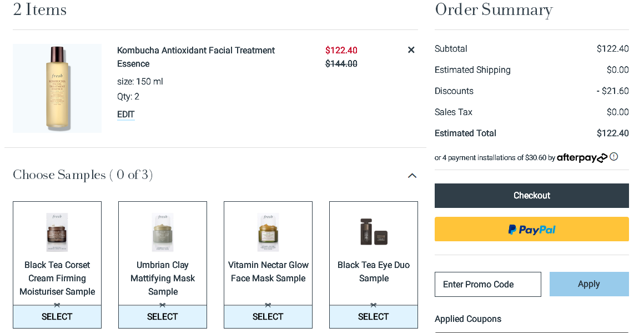Screen dimensions: 644x333
Task: Click Umbrian Clay Mattifying Mask sample image
Action: (163, 232)
